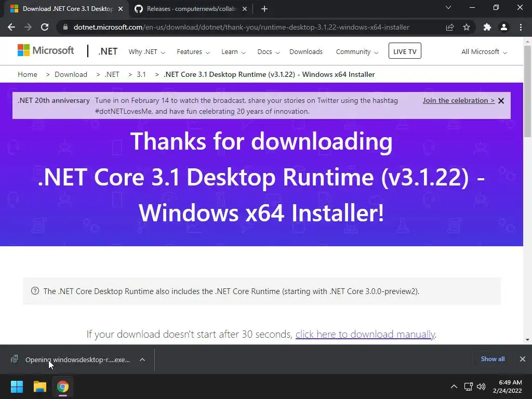Expand the Community menu

tap(357, 52)
